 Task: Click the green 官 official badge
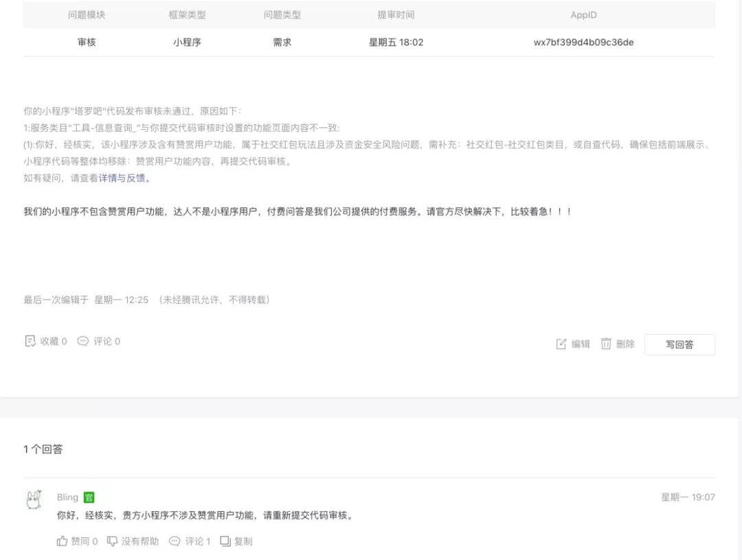click(x=89, y=497)
